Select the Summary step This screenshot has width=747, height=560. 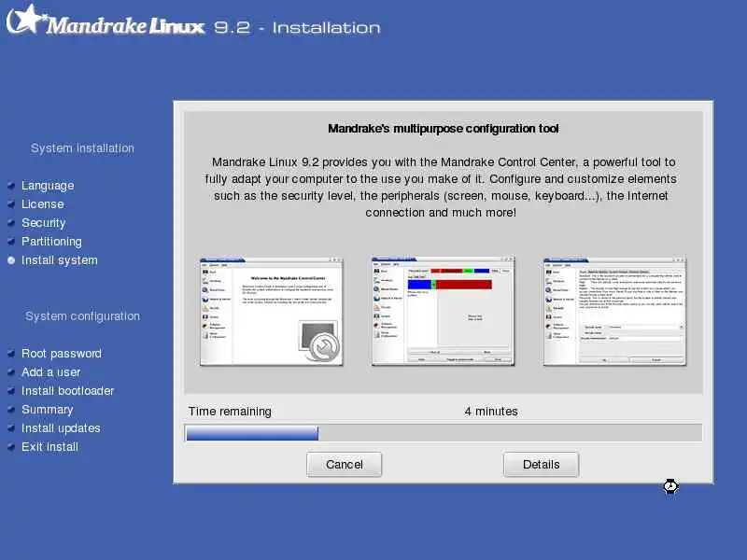pyautogui.click(x=48, y=410)
